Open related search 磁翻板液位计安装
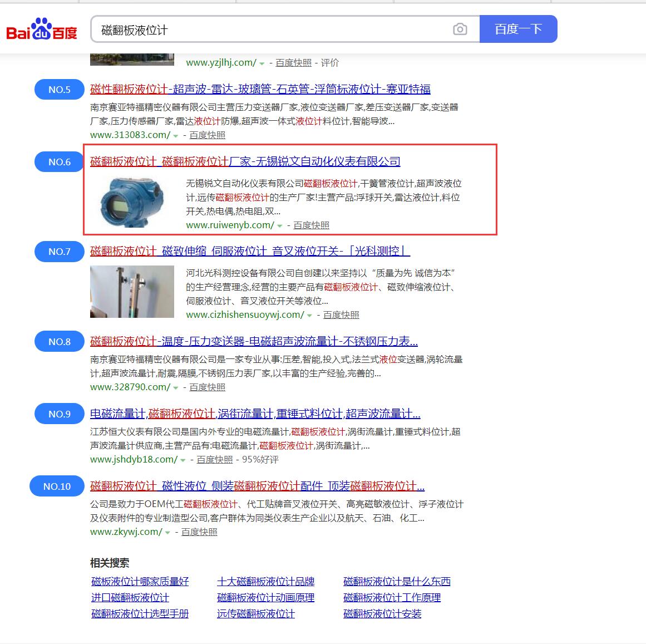 point(382,614)
